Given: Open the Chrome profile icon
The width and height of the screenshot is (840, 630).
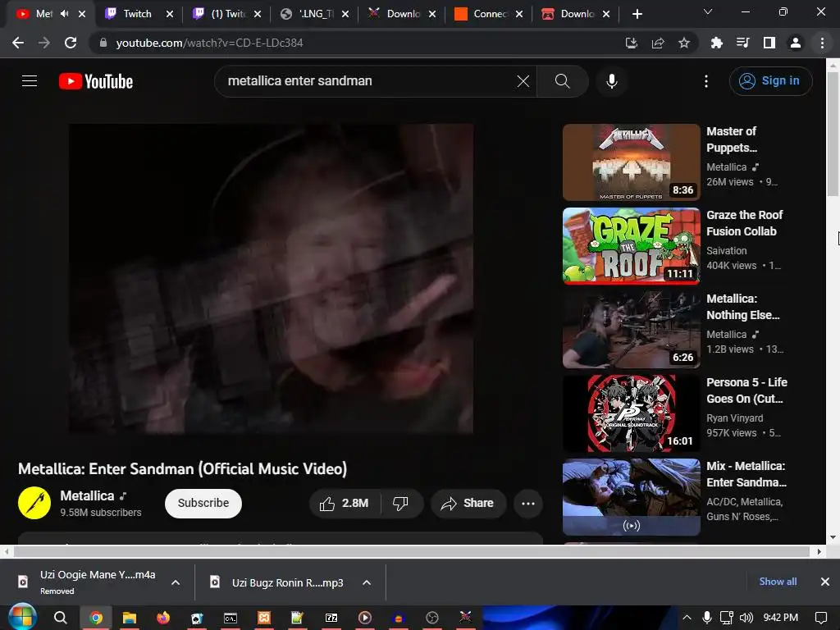Looking at the screenshot, I should [x=796, y=43].
